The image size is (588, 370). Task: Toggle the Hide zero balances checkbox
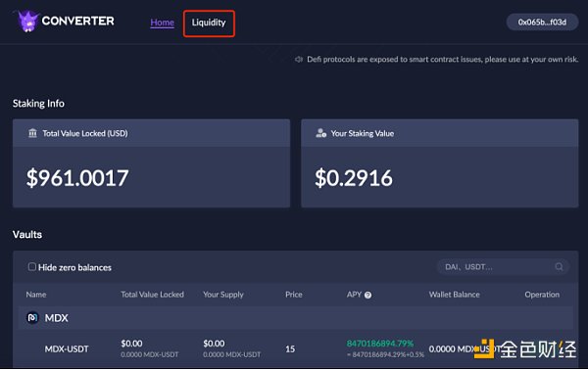[32, 266]
